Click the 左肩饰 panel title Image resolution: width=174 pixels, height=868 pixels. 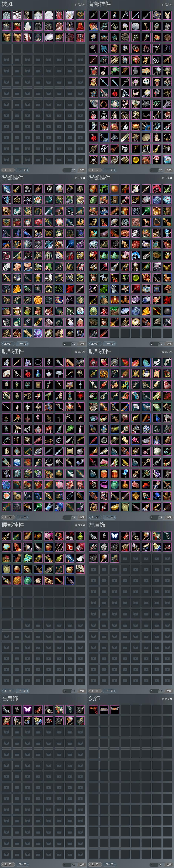pos(97,525)
